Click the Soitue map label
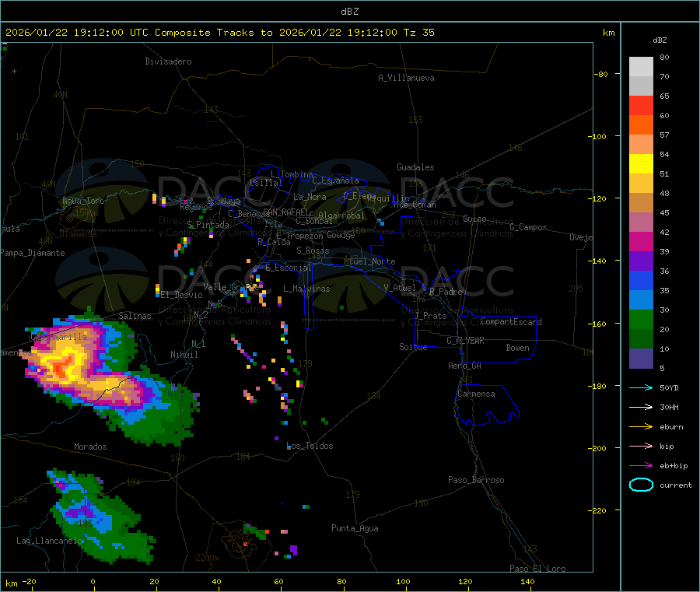Screen dimensions: 700x592 point(414,347)
